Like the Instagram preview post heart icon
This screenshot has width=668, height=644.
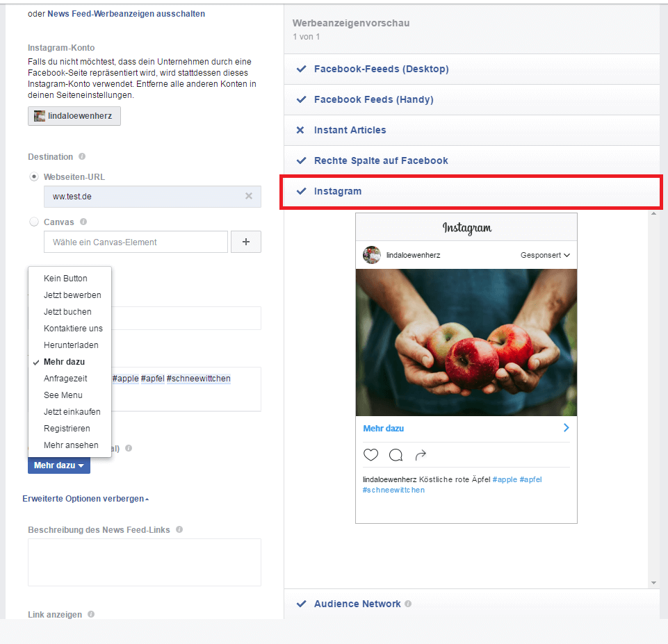tap(370, 454)
